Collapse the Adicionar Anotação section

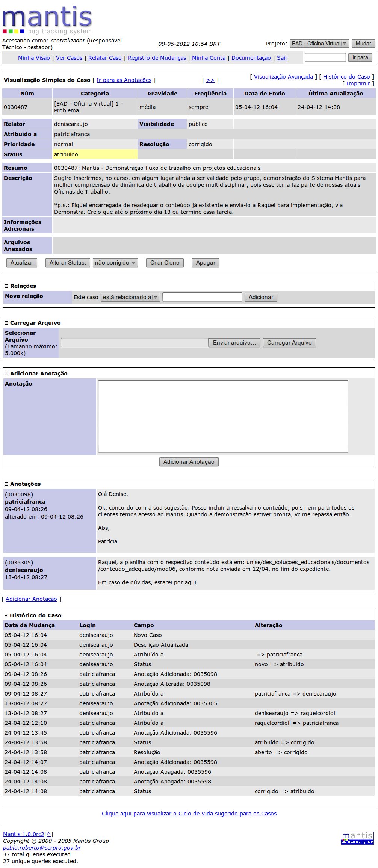click(6, 374)
